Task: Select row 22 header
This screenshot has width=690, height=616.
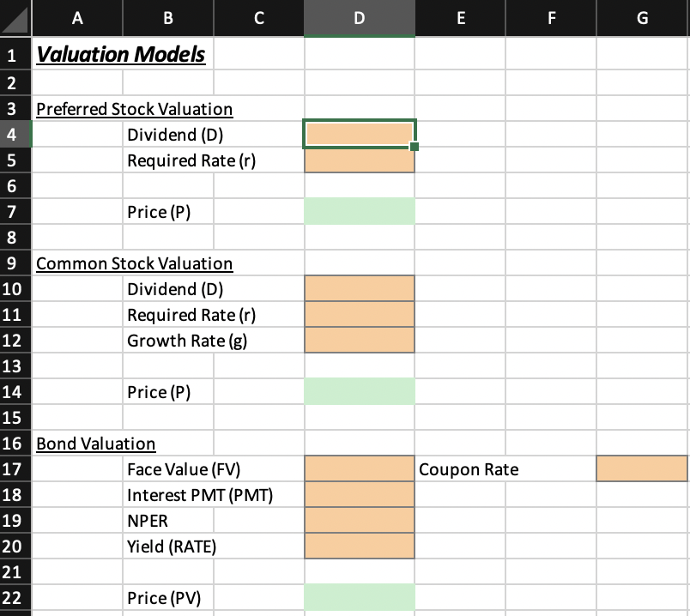Action: pos(14,598)
